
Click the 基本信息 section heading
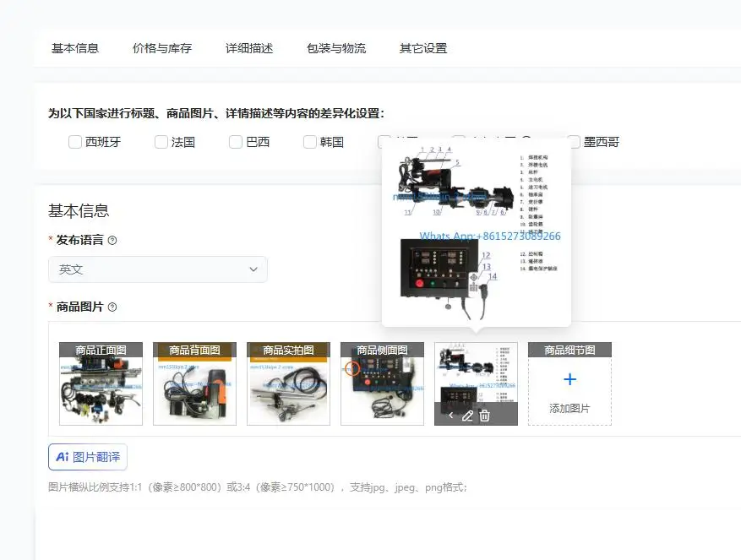point(79,210)
